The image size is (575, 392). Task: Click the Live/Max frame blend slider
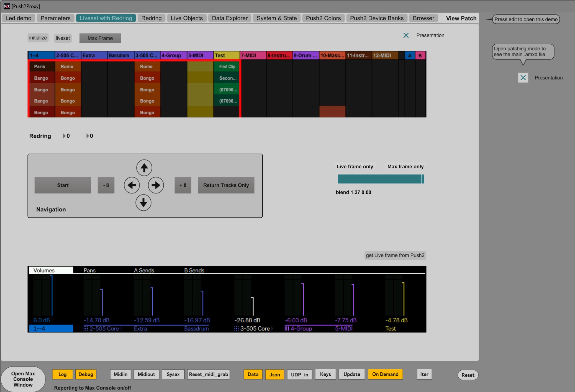tap(381, 179)
